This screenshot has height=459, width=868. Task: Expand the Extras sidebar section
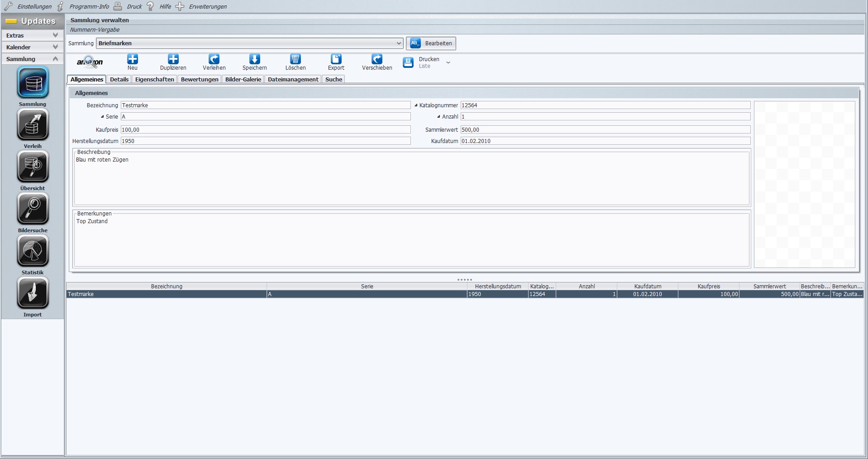tap(32, 35)
